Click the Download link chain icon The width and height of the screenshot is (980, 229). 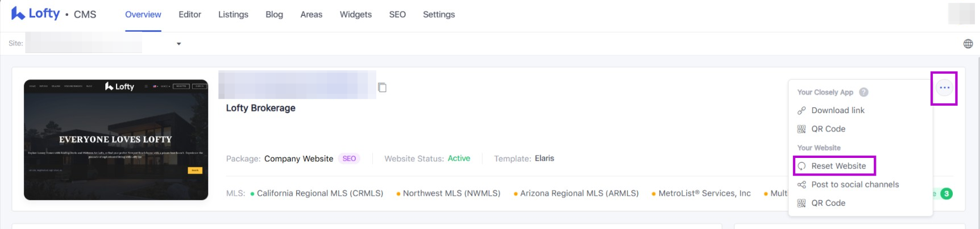802,110
